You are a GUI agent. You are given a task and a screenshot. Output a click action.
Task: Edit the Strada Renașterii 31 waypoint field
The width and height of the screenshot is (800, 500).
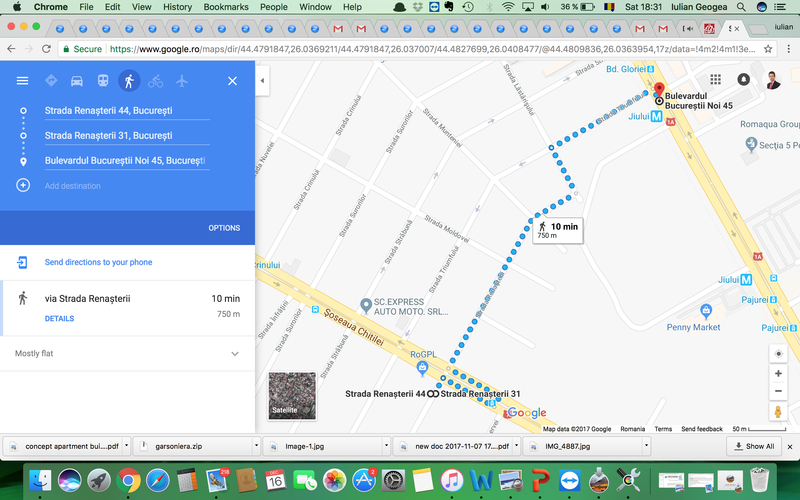click(x=125, y=135)
